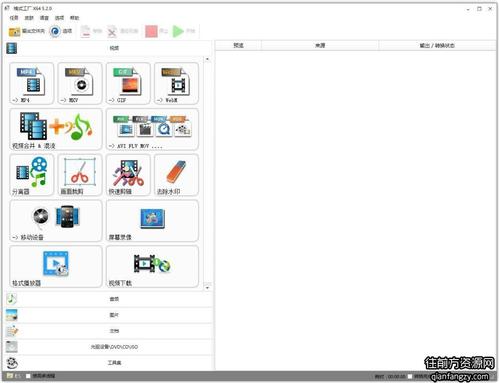This screenshot has height=383, width=499.
Task: Click the green Start play button
Action: 184,31
